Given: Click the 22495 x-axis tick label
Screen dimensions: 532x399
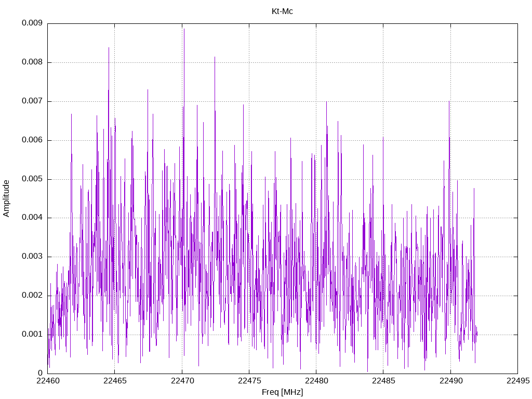Looking at the screenshot, I should pyautogui.click(x=518, y=381).
